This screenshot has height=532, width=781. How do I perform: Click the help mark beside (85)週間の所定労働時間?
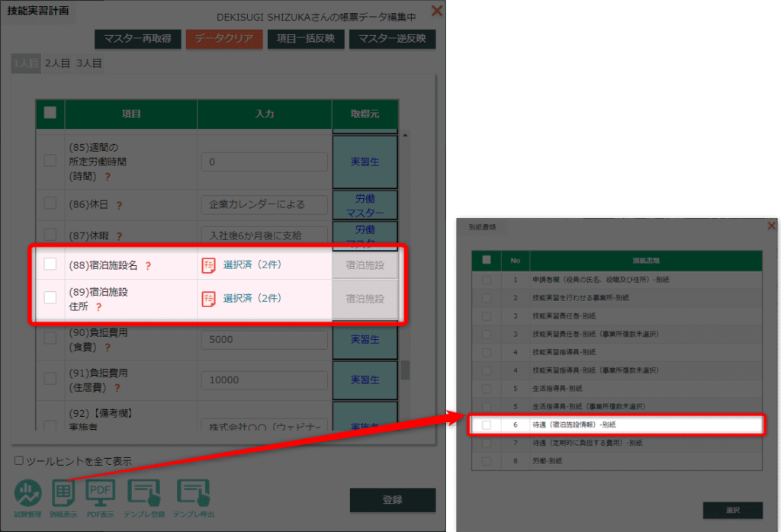point(108,177)
